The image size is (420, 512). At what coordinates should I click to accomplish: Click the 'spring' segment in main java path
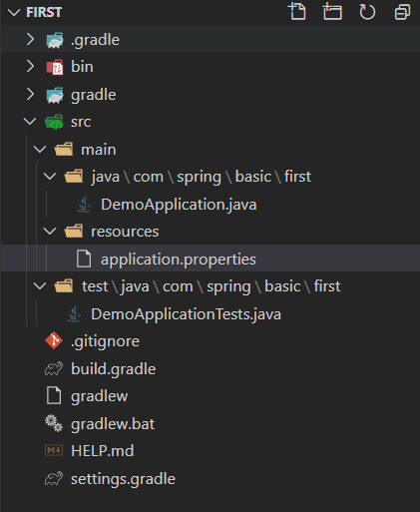click(x=199, y=177)
